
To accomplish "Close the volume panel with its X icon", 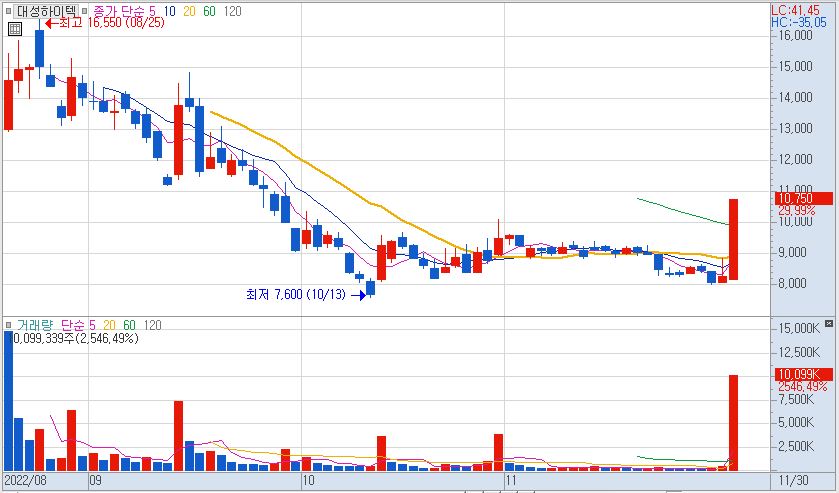I will (x=829, y=323).
